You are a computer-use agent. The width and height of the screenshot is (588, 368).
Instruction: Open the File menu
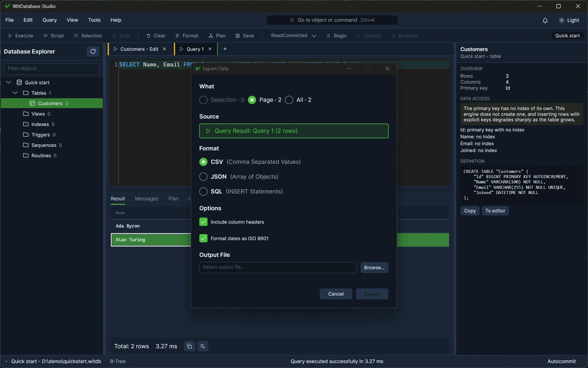pos(9,20)
